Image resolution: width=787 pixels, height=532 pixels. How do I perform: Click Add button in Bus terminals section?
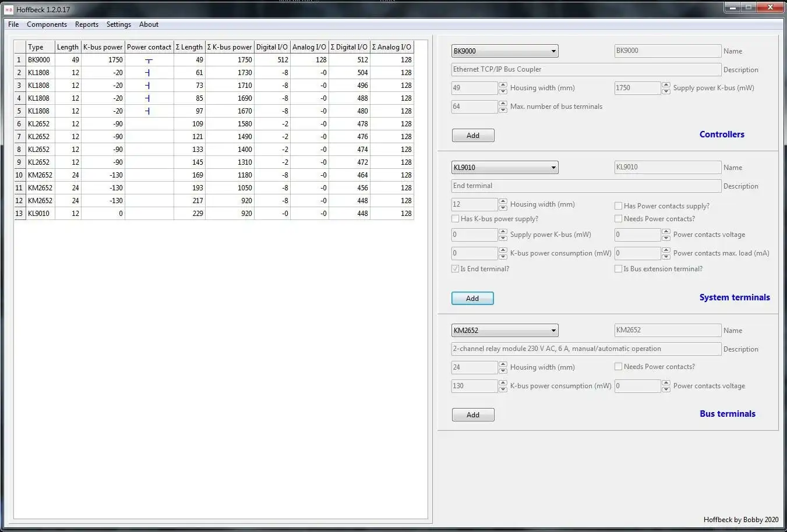coord(473,415)
